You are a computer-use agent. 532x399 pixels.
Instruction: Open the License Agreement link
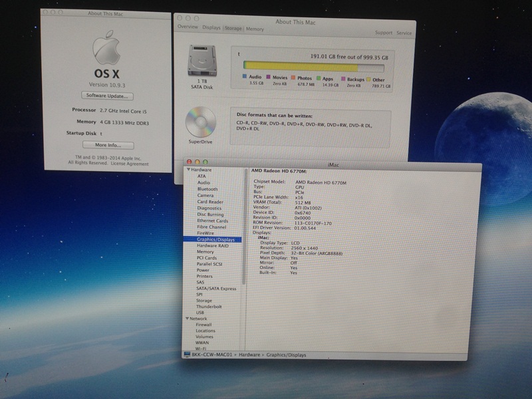pyautogui.click(x=130, y=164)
